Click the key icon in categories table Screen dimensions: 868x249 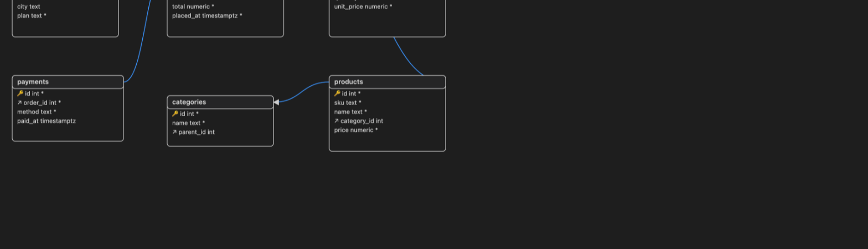click(x=175, y=114)
